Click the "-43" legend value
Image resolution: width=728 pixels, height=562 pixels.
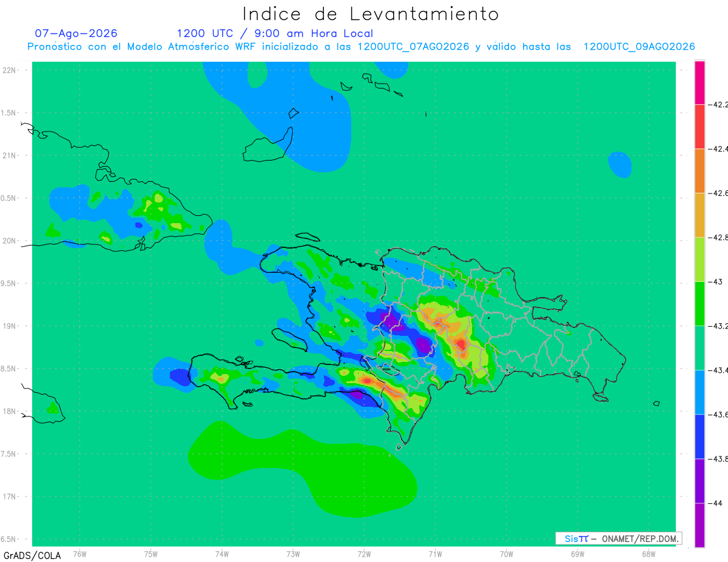tap(716, 282)
